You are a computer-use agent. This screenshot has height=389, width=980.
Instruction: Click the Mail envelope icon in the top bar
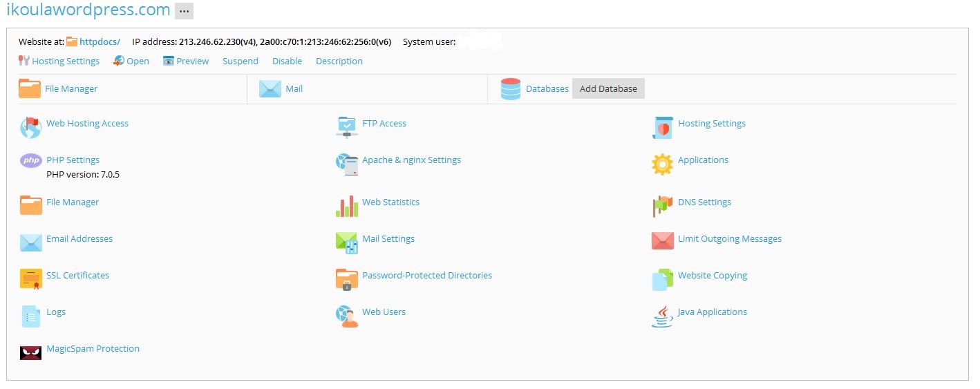[x=270, y=89]
